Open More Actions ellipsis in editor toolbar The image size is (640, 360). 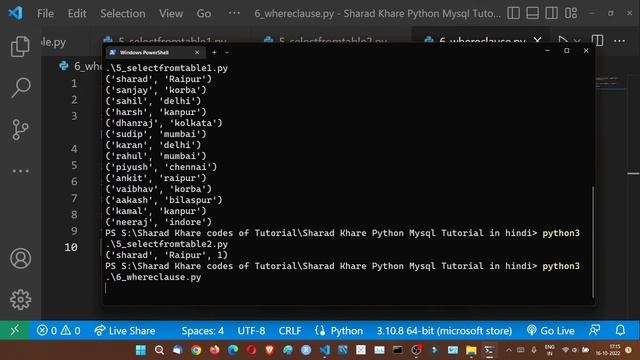619,40
